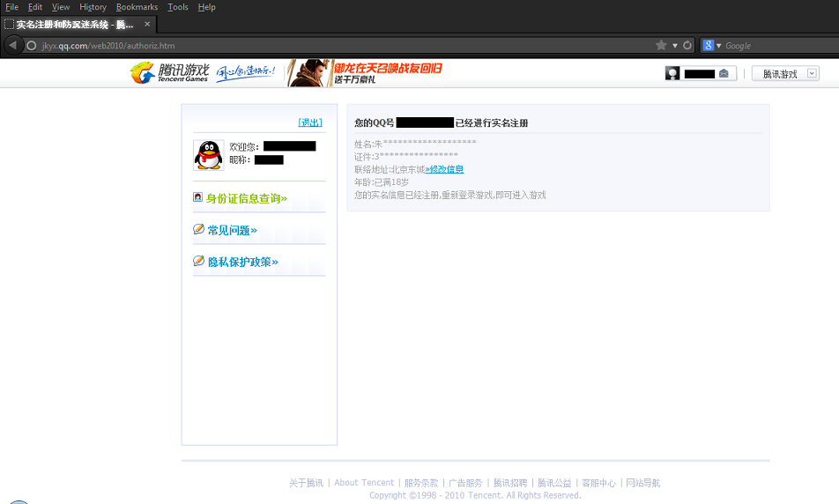Click the pencil icon beside 常见问题

[x=198, y=229]
